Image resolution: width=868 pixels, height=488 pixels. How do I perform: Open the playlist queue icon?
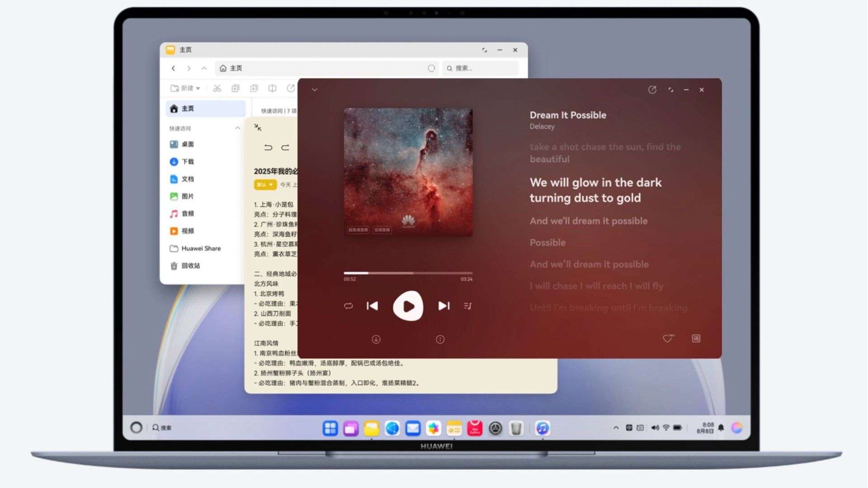[467, 306]
